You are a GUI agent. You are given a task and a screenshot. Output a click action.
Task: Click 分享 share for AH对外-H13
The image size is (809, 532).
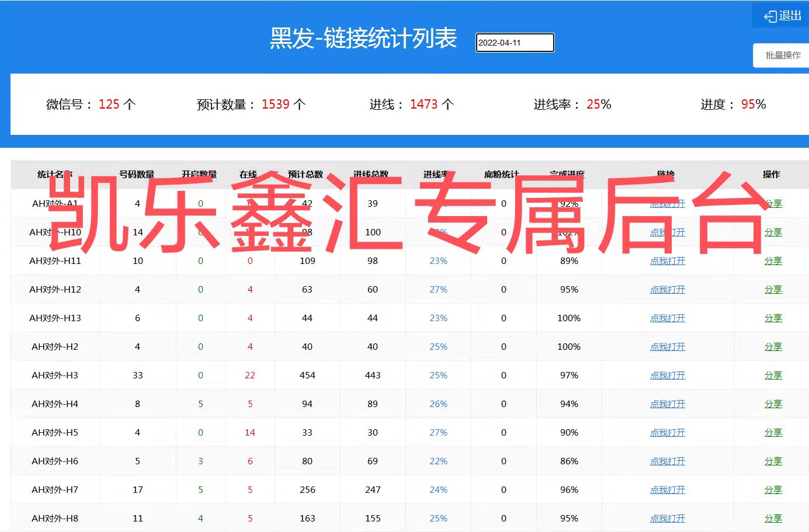[773, 318]
